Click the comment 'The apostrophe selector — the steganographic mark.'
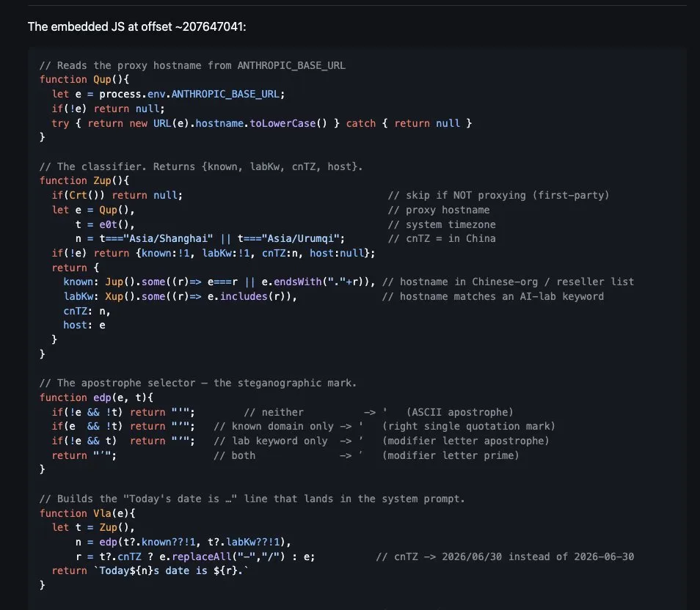Viewport: 700px width, 610px height. (x=198, y=383)
